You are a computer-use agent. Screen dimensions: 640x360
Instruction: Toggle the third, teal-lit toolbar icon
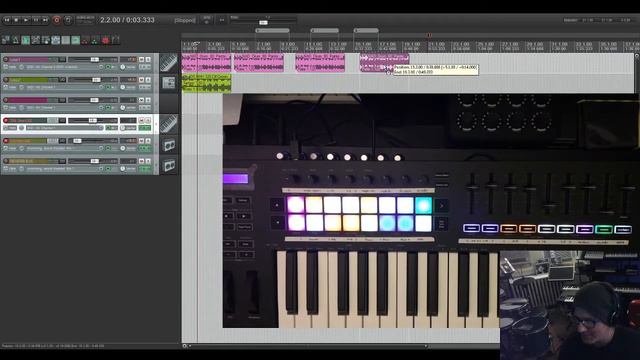[26, 40]
